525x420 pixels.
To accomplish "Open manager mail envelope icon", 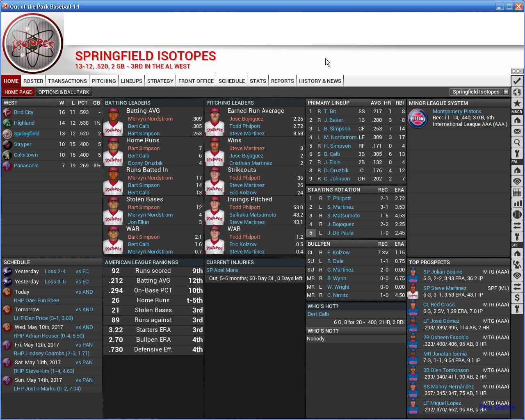I will (x=517, y=132).
